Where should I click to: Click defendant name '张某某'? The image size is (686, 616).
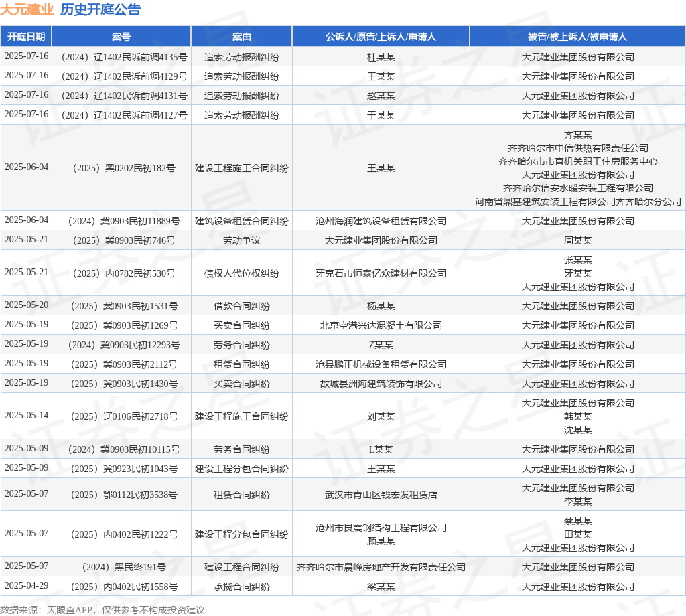pyautogui.click(x=578, y=260)
